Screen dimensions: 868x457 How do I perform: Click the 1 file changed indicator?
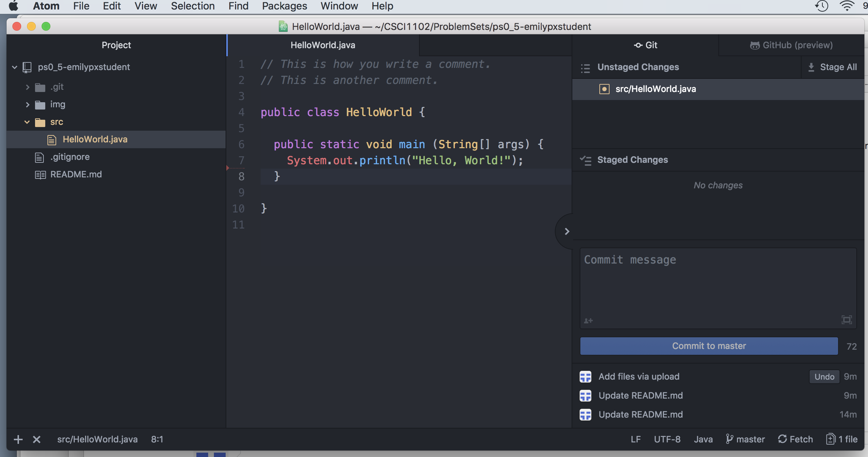[x=841, y=439]
